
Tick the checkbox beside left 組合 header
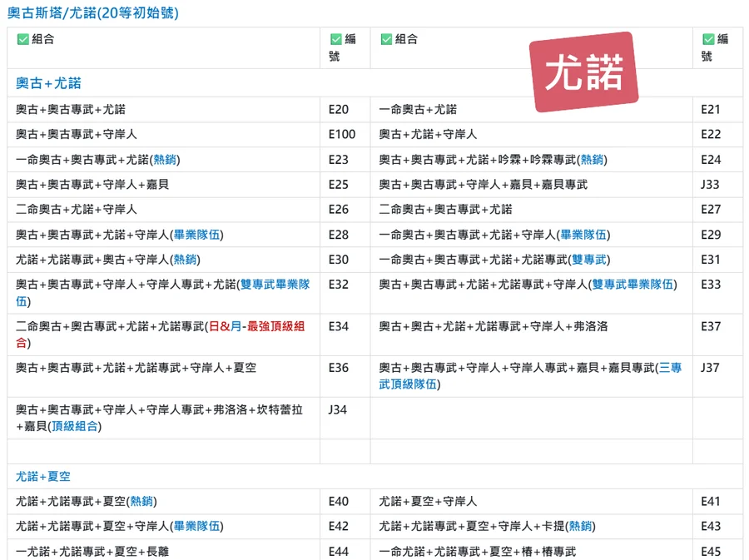coord(23,39)
